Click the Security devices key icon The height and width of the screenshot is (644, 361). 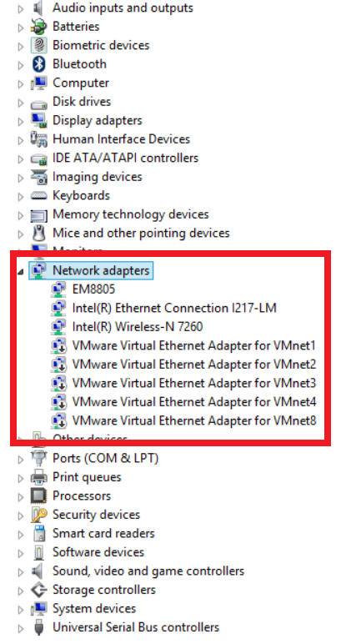click(x=38, y=515)
